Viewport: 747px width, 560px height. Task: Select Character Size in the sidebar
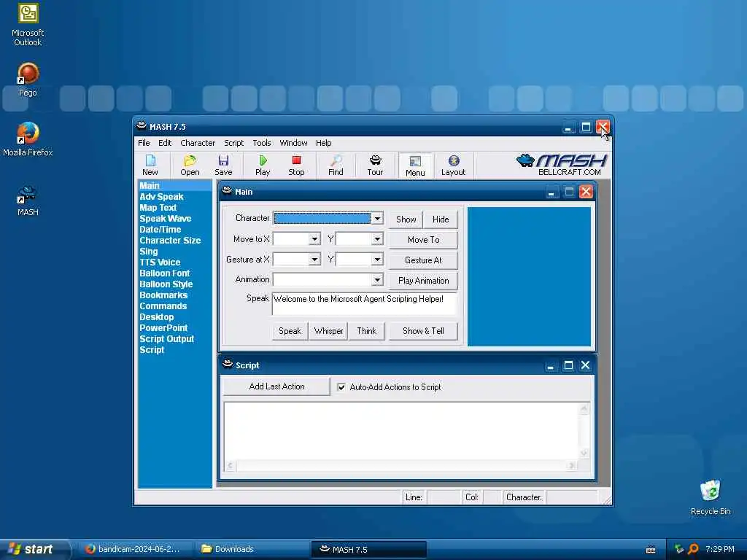tap(170, 241)
